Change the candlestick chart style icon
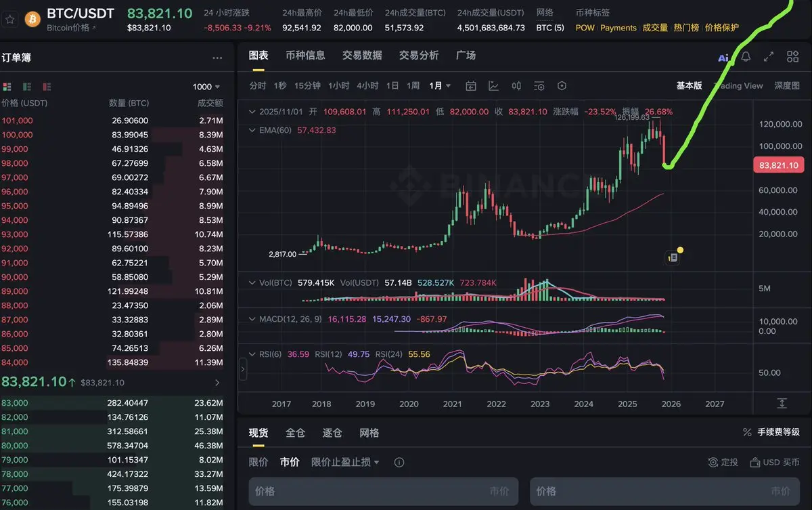 tap(516, 86)
